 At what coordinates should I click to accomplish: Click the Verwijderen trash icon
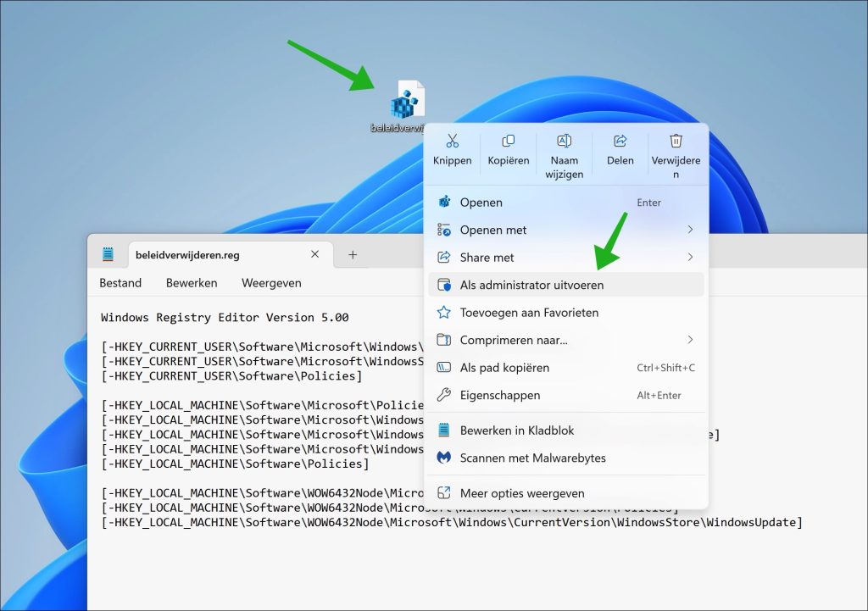pyautogui.click(x=676, y=142)
